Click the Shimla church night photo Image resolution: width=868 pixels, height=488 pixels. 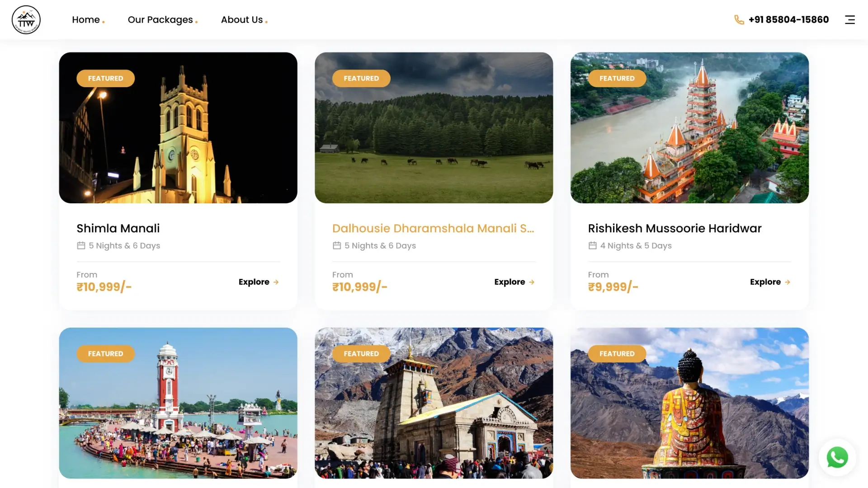tap(178, 128)
